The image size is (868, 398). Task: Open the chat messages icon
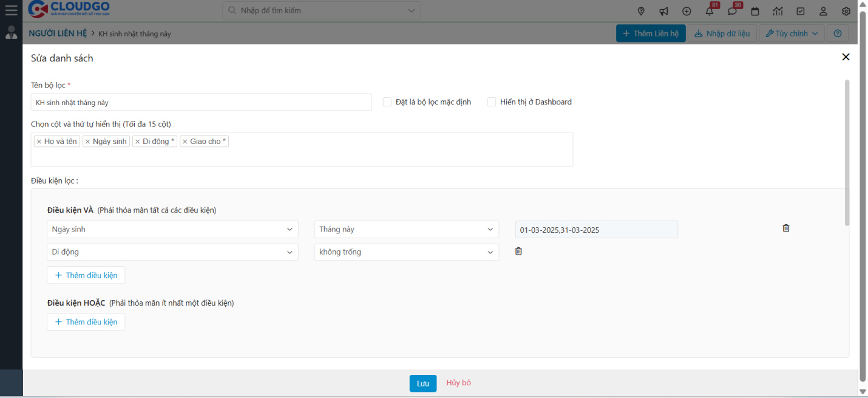pyautogui.click(x=732, y=11)
